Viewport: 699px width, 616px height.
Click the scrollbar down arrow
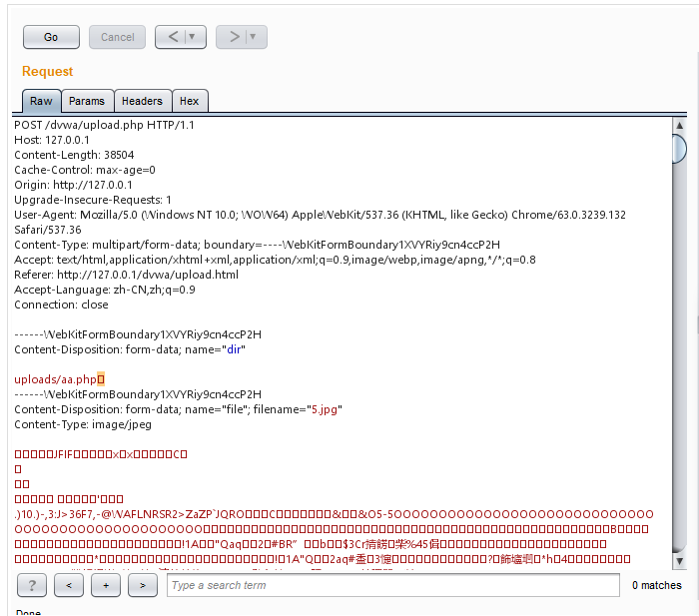(679, 561)
